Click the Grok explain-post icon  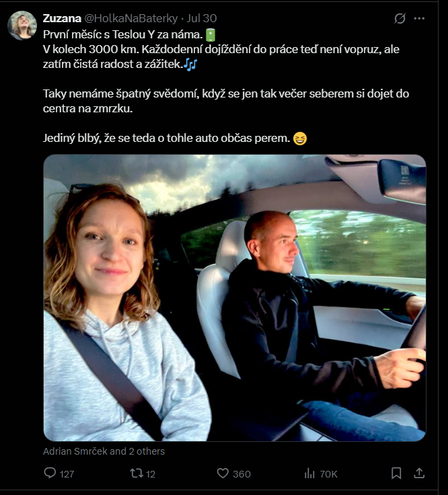pyautogui.click(x=400, y=18)
